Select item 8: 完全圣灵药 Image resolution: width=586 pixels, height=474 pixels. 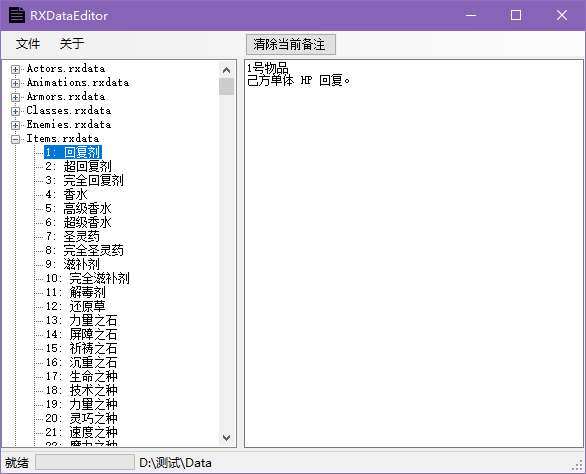[84, 250]
